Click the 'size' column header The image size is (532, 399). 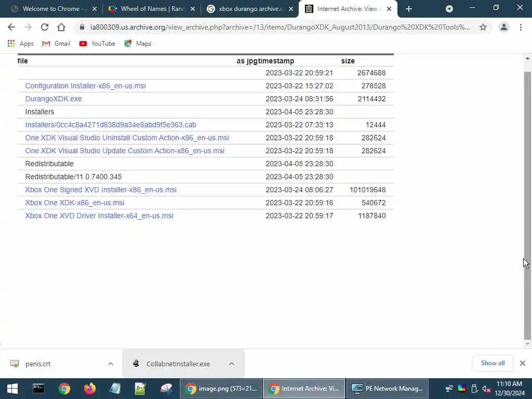(x=348, y=61)
